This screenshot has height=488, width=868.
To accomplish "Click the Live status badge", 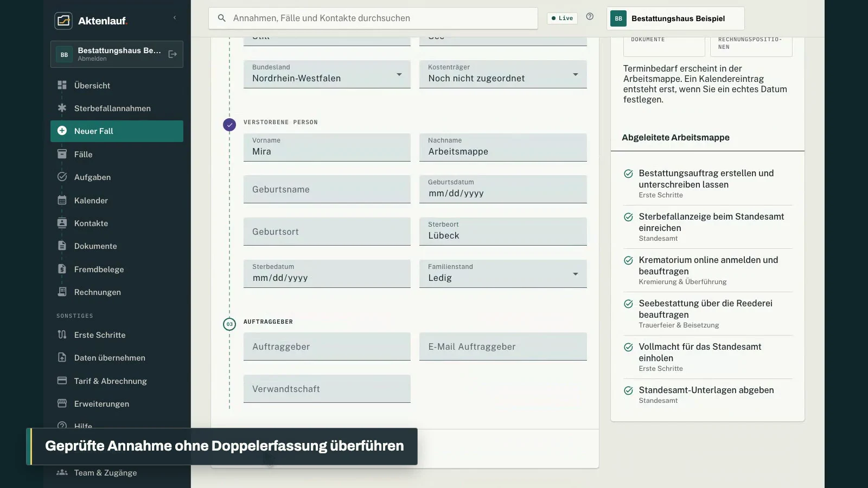I will [562, 18].
